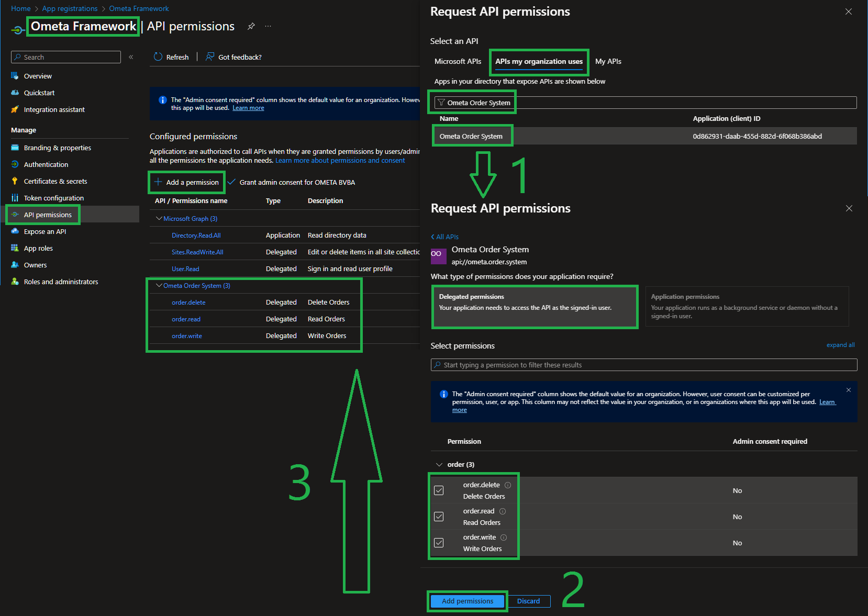
Task: Click expand all link
Action: (840, 345)
